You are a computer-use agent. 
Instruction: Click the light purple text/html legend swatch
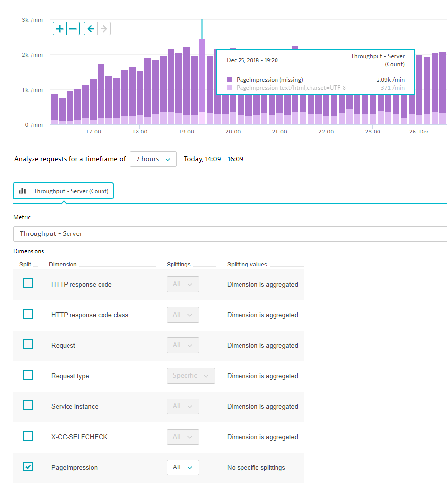pos(229,88)
